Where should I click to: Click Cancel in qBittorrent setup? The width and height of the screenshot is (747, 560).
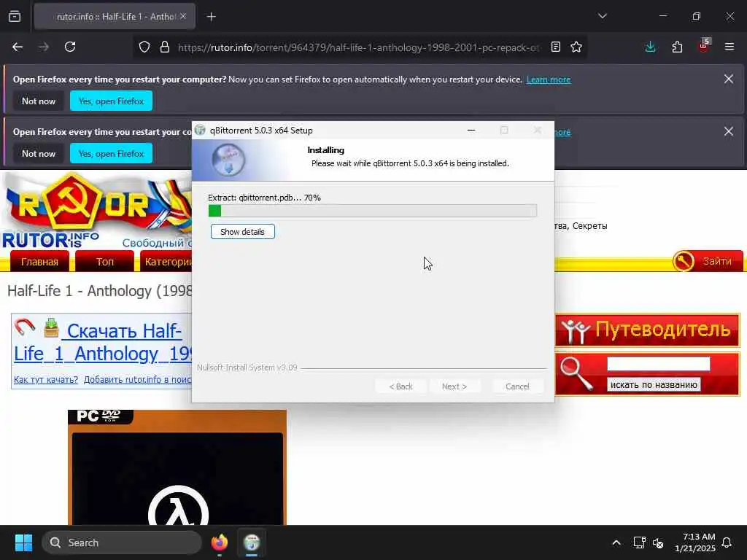[517, 386]
